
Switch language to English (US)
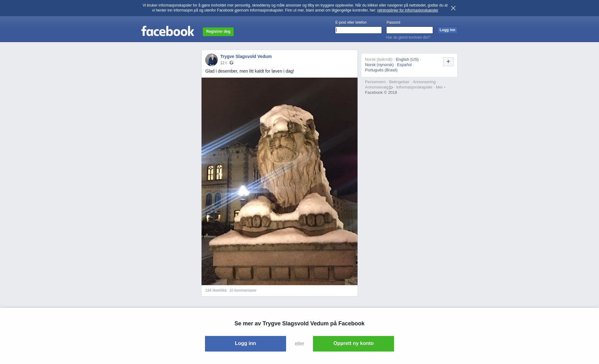point(407,60)
